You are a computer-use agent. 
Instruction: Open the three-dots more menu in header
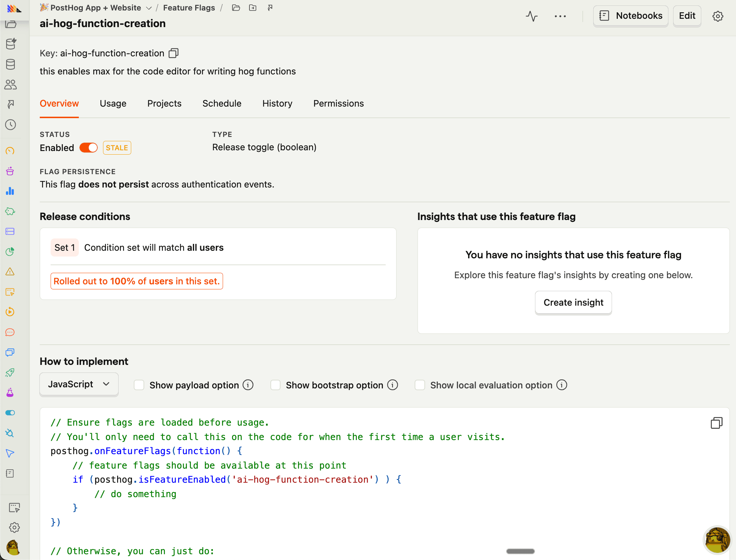tap(560, 16)
